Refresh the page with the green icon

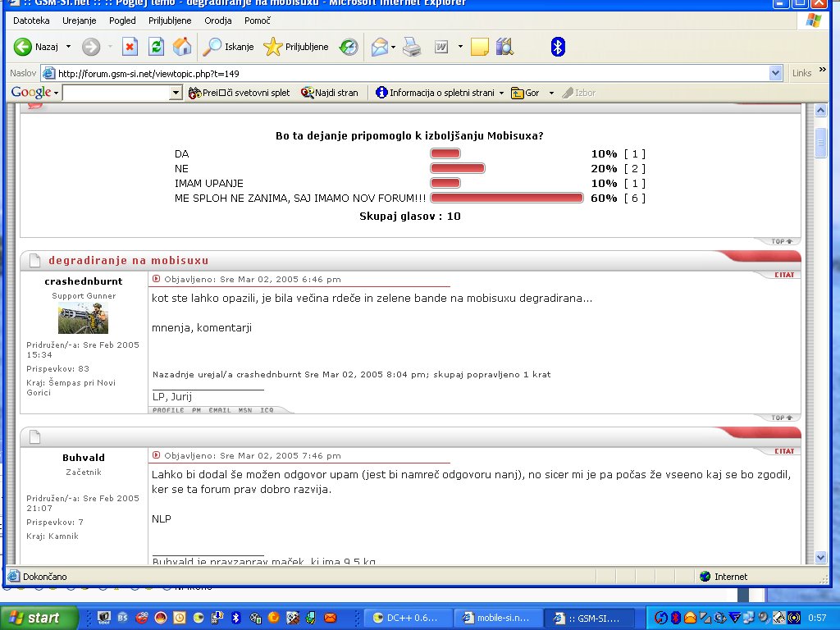pos(156,47)
